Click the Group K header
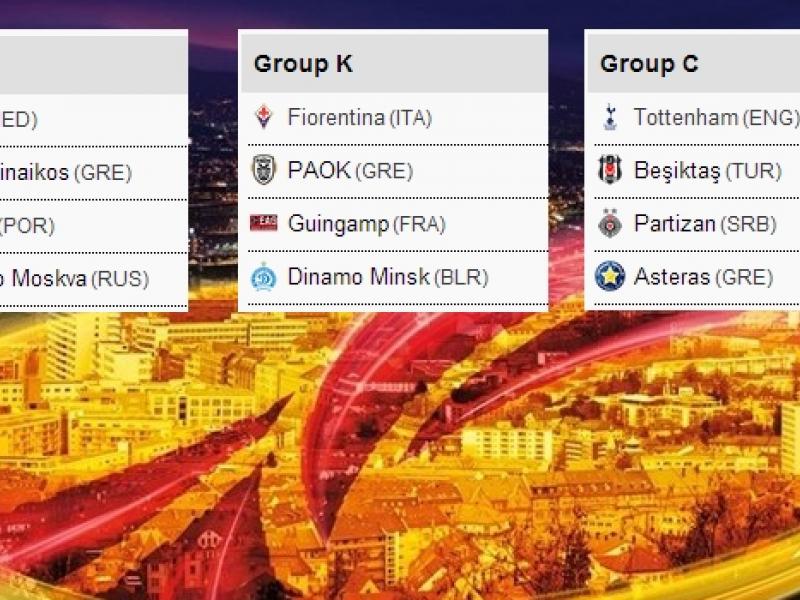 click(x=303, y=64)
